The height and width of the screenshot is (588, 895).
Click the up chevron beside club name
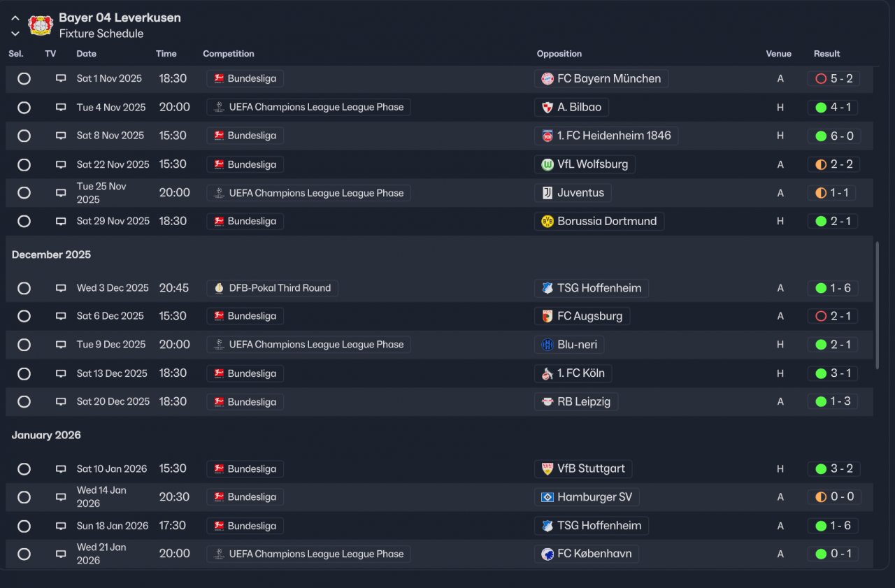15,18
